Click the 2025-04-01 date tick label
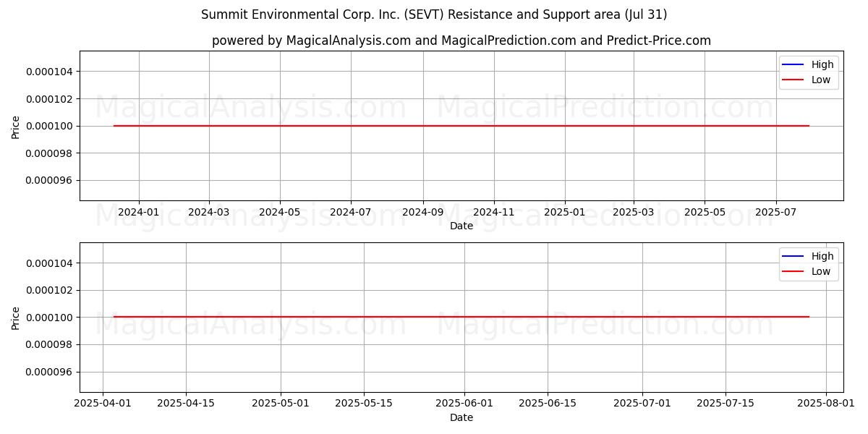The image size is (868, 434). coord(103,404)
